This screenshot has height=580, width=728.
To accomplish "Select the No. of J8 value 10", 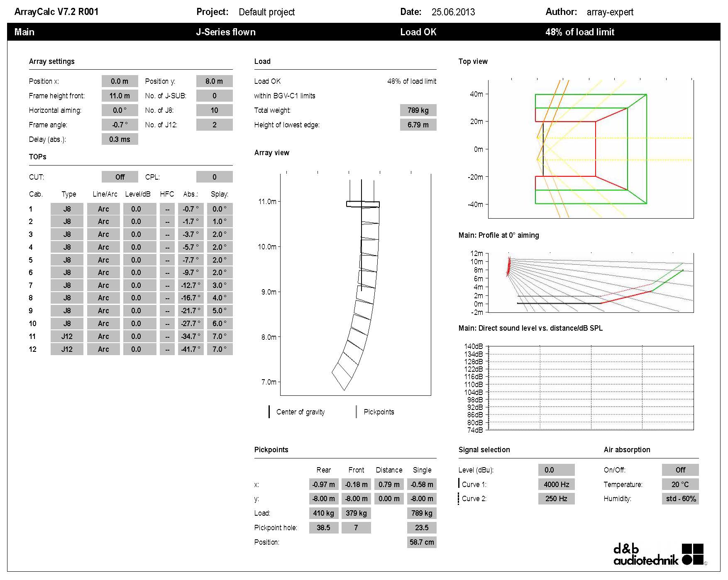I will (214, 110).
